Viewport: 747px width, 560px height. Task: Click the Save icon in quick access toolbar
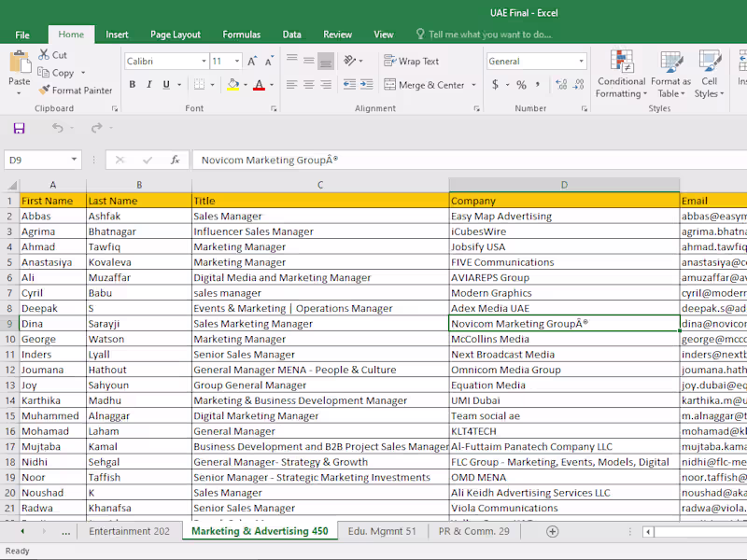pyautogui.click(x=19, y=128)
